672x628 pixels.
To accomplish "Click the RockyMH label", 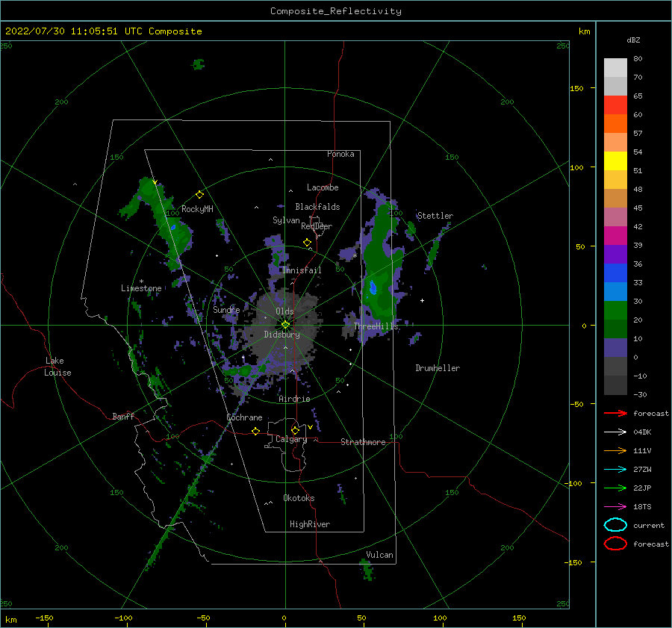I will [x=197, y=209].
